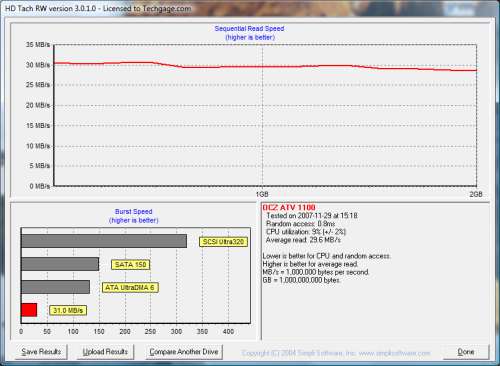Click the SCSI Ultra320 label

tap(223, 242)
